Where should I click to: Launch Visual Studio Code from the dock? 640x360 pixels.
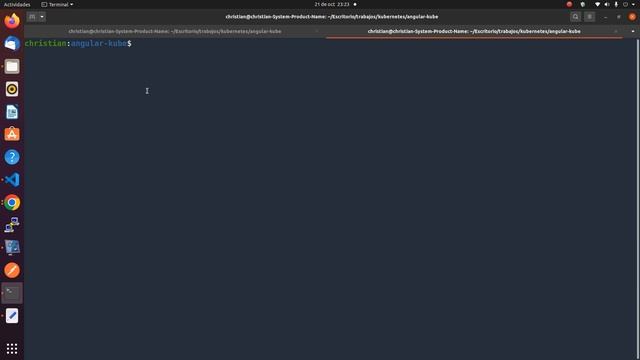[12, 180]
